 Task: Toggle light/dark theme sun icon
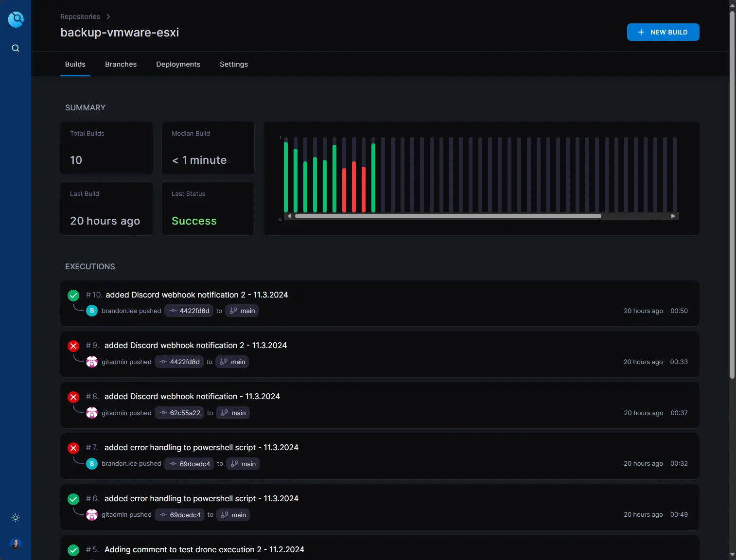pos(16,518)
